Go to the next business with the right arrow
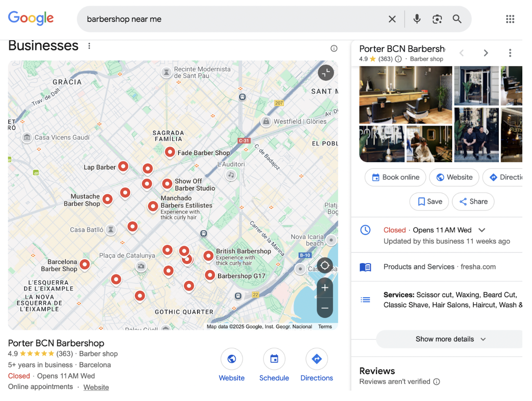532x401 pixels. coord(486,53)
